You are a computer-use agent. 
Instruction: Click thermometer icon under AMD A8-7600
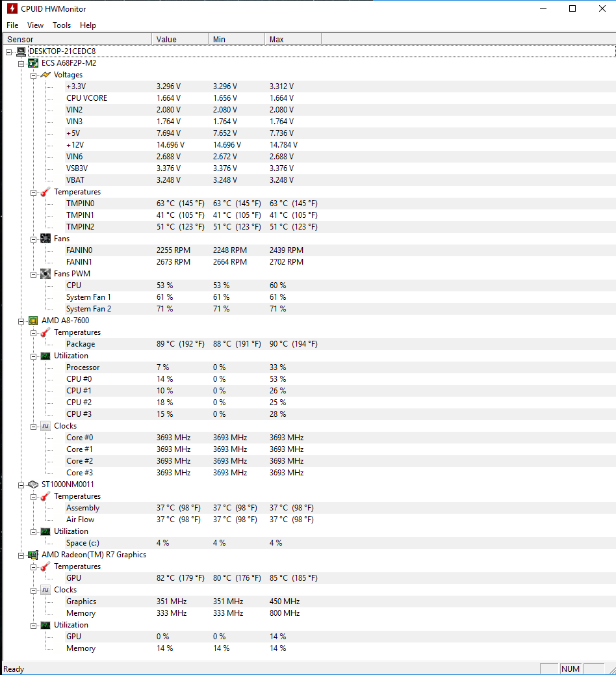click(x=45, y=332)
